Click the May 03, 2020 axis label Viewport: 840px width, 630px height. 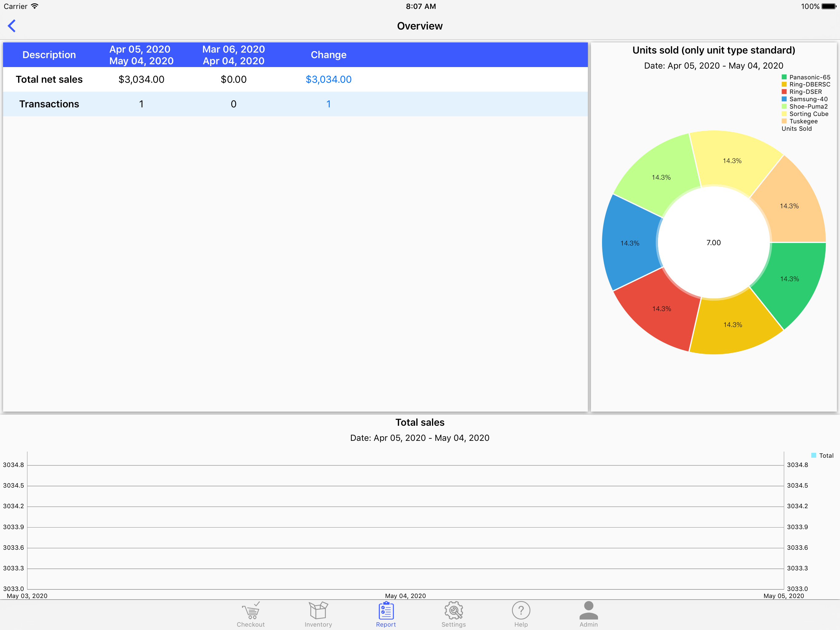pos(27,596)
